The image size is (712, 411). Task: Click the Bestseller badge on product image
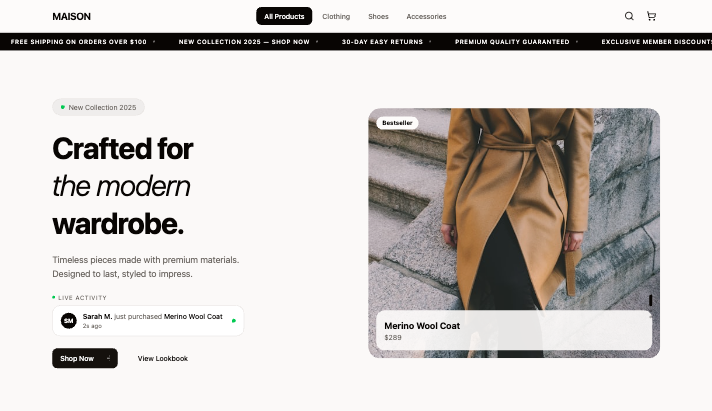tap(397, 123)
